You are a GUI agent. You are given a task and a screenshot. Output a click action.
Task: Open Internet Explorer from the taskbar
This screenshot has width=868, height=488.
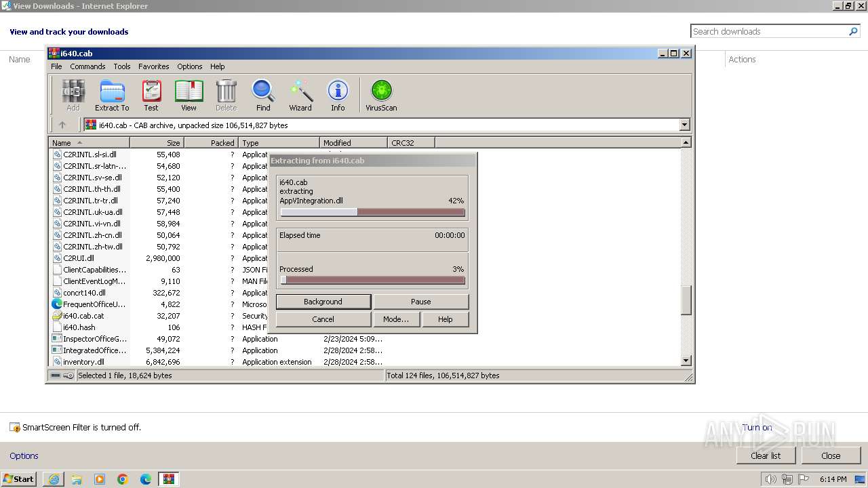click(x=54, y=479)
